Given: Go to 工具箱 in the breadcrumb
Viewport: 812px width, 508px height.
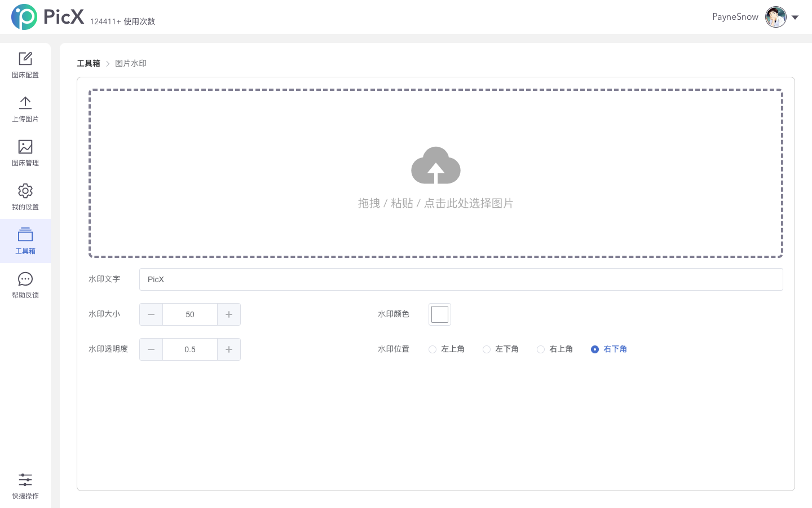Looking at the screenshot, I should point(89,63).
